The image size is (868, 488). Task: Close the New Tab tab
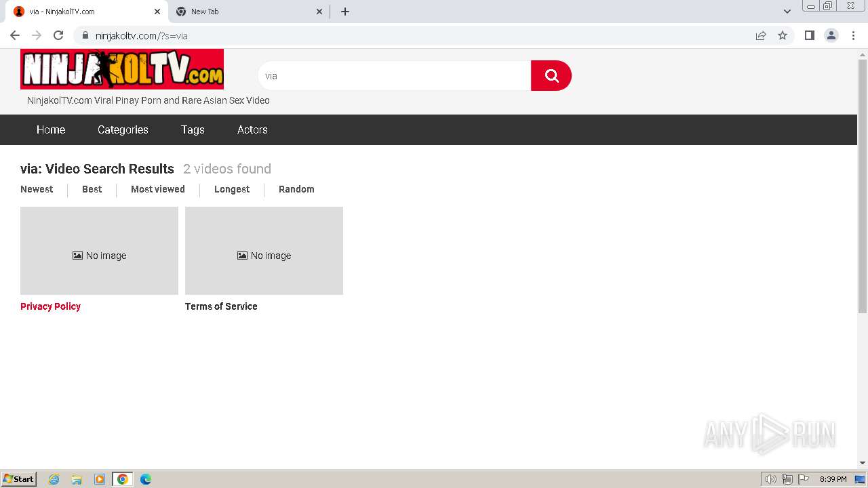[x=320, y=12]
